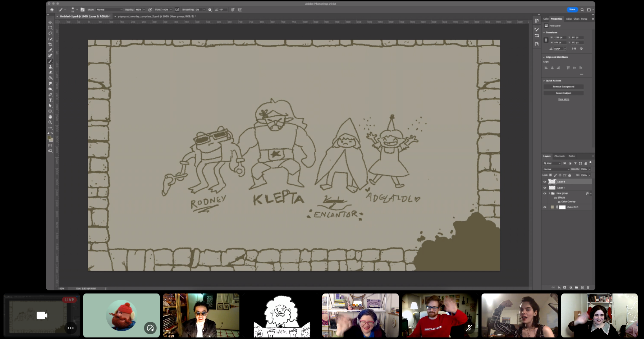The image size is (644, 339).
Task: Switch to the Paths tab
Action: [571, 156]
